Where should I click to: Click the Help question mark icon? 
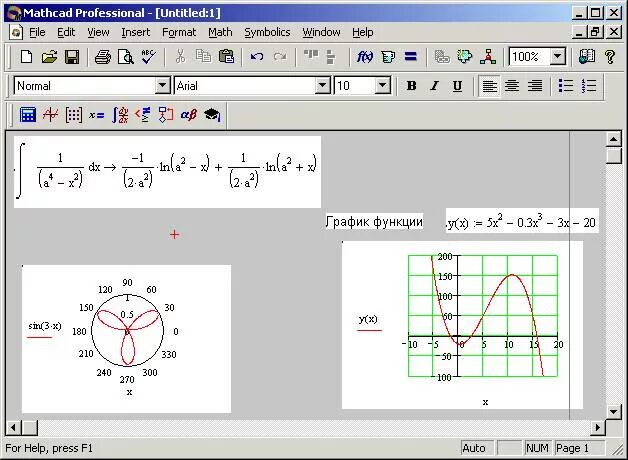[x=610, y=57]
